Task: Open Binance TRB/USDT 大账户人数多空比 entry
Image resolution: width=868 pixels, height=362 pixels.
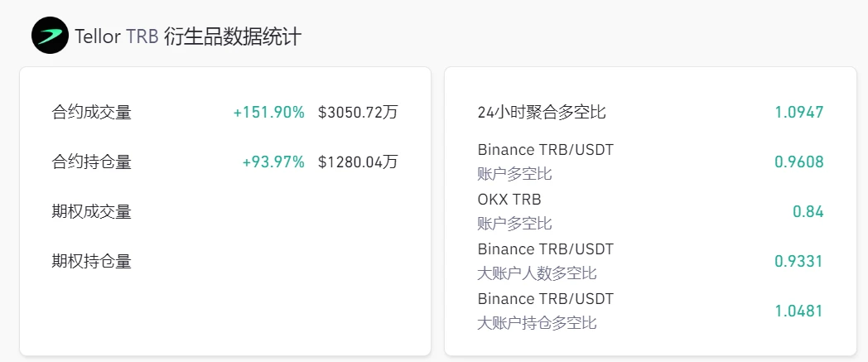Action: pyautogui.click(x=545, y=261)
